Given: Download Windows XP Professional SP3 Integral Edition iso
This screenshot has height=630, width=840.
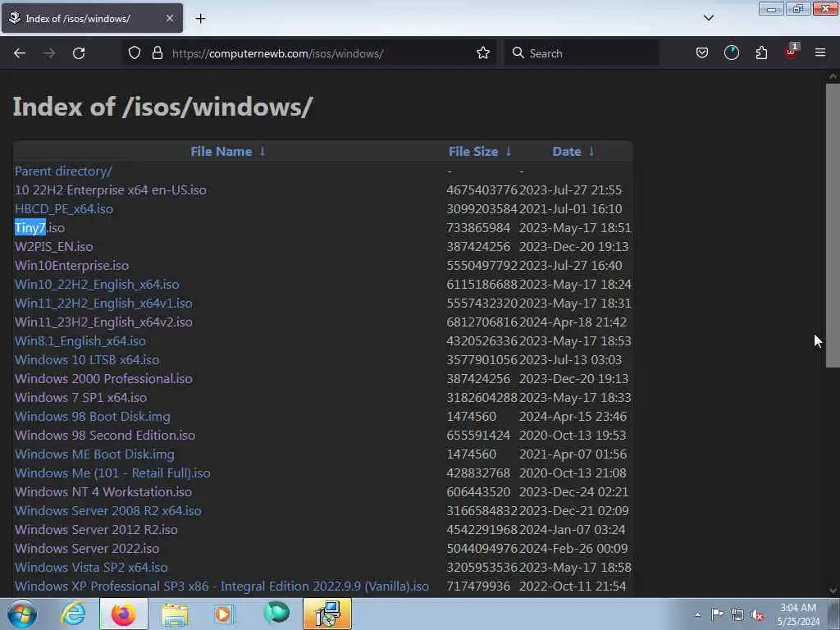Looking at the screenshot, I should point(221,586).
